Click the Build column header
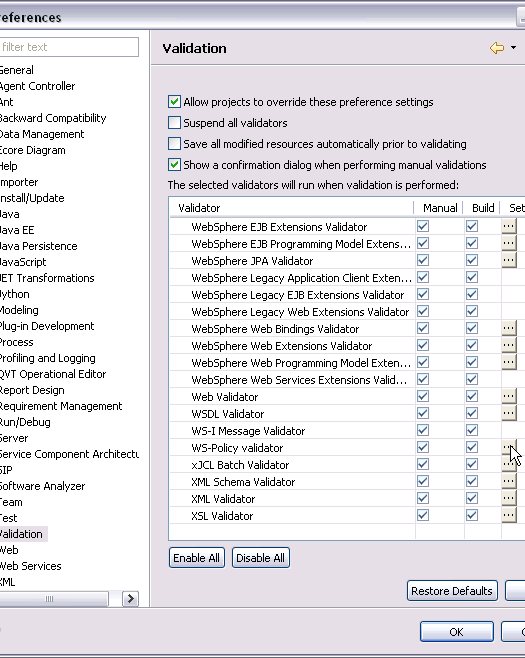This screenshot has height=658, width=525. pos(483,208)
